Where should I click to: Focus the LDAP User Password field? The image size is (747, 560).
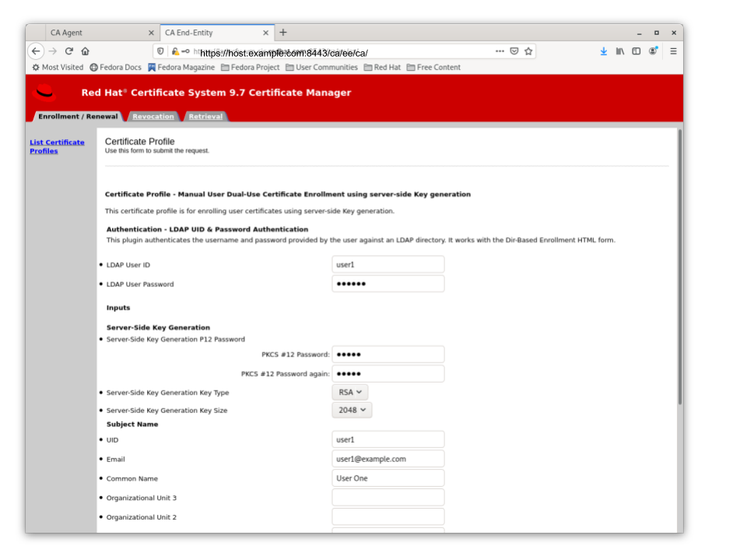pyautogui.click(x=388, y=284)
